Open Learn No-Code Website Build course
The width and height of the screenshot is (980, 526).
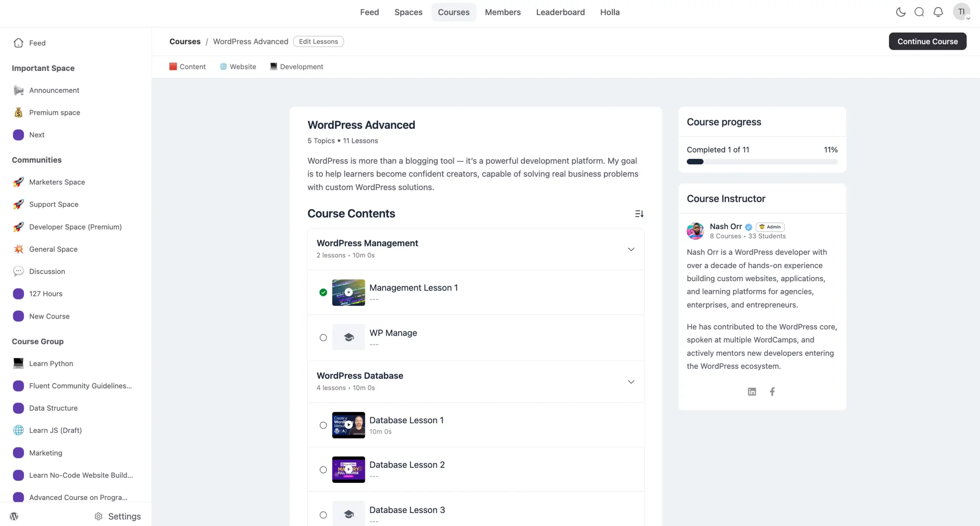click(81, 475)
